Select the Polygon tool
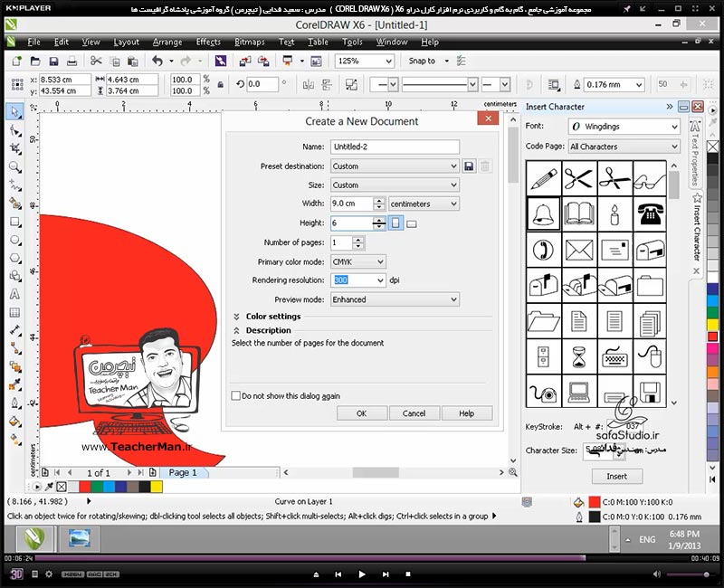 [14, 258]
